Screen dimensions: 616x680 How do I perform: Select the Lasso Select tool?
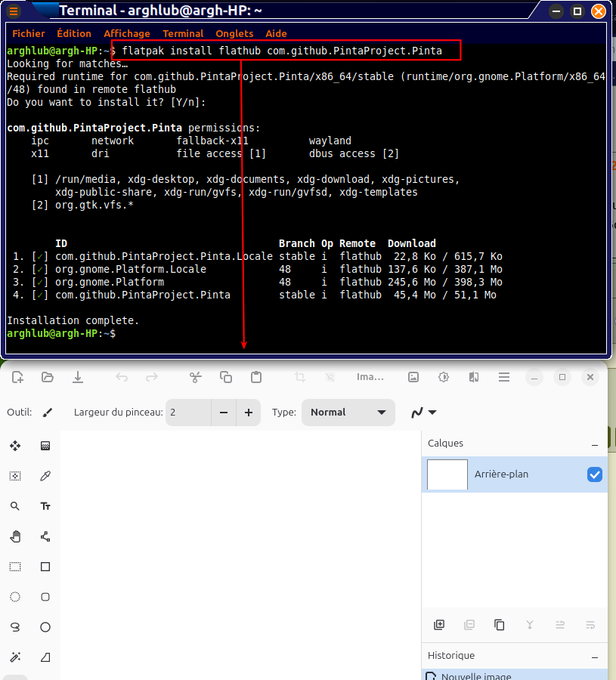point(15,627)
